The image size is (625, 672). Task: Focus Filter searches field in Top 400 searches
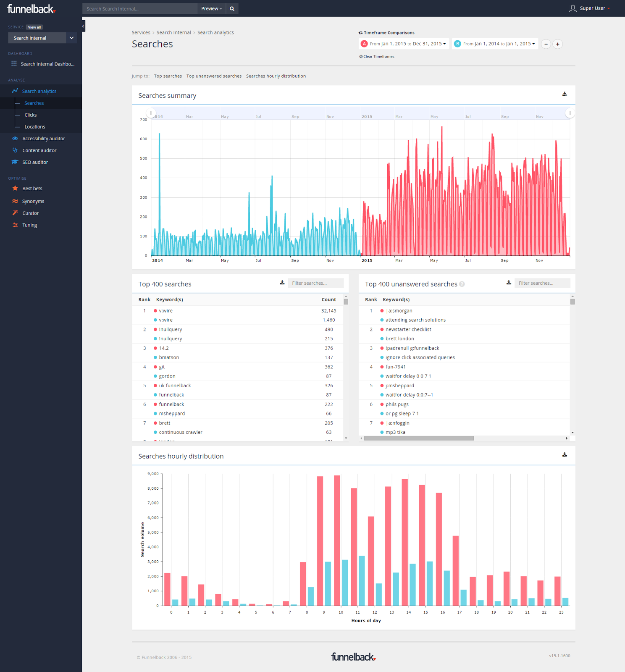coord(316,283)
